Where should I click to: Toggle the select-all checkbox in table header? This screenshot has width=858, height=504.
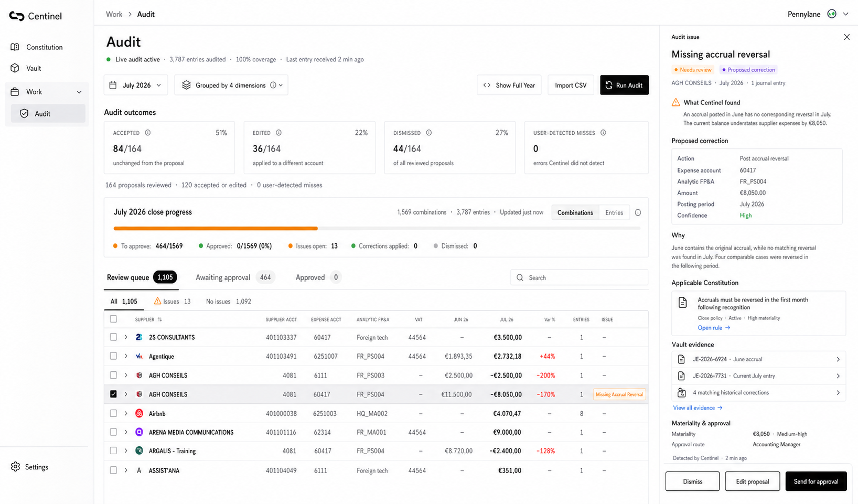(x=113, y=319)
